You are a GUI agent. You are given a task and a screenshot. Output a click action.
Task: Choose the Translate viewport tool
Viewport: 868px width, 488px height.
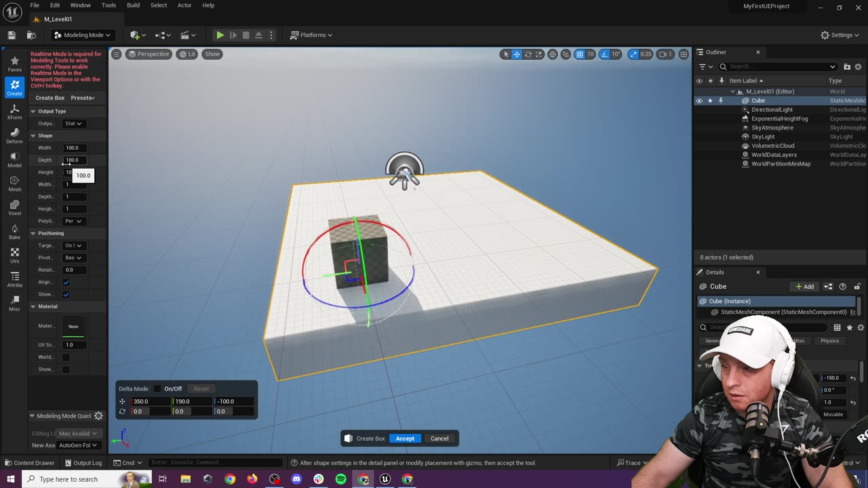pyautogui.click(x=517, y=54)
